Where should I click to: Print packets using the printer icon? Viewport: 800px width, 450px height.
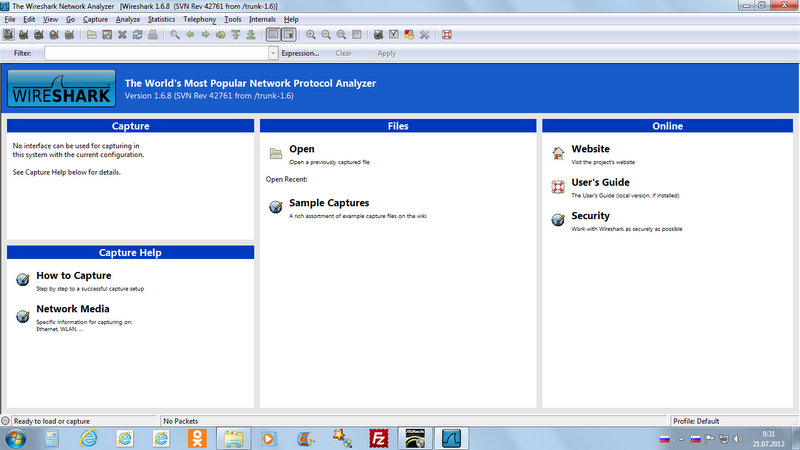coord(153,35)
